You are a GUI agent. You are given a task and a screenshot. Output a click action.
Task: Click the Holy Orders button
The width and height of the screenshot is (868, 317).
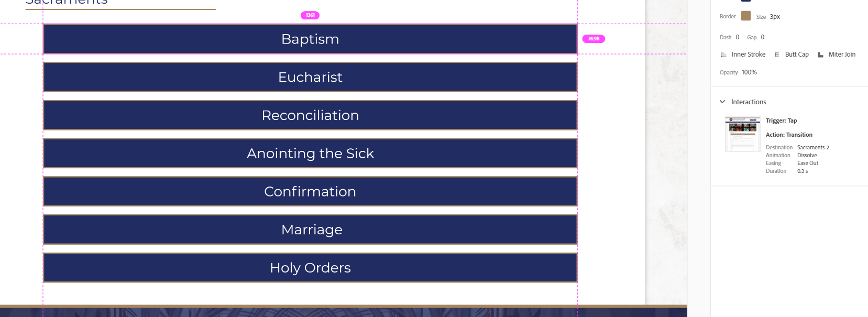coord(310,268)
